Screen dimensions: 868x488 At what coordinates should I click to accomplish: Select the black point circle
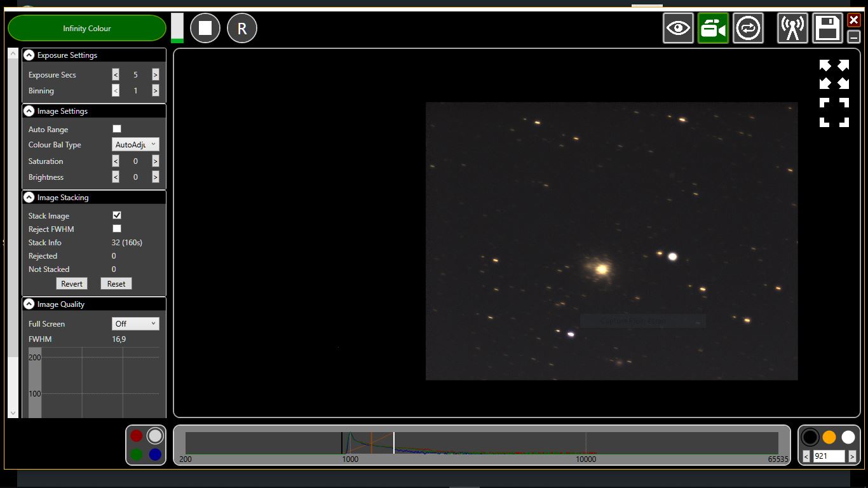tap(810, 437)
